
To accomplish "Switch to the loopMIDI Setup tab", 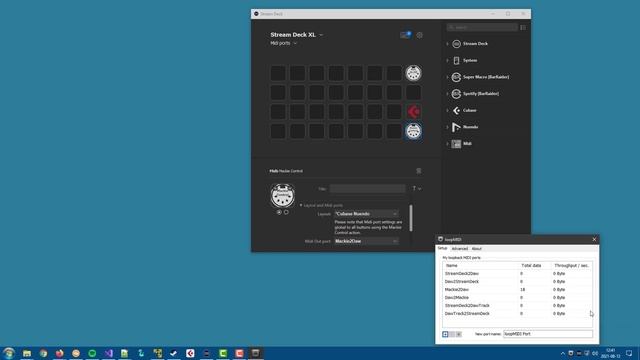I will point(442,249).
